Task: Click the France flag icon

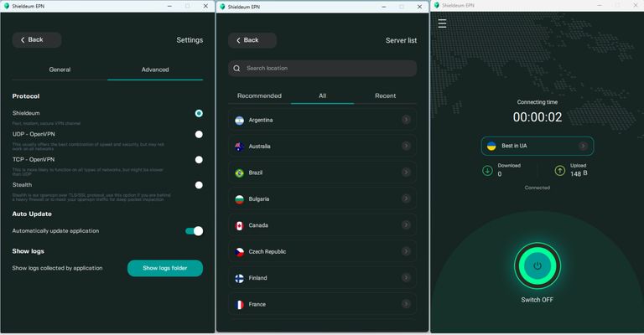Action: tap(240, 305)
